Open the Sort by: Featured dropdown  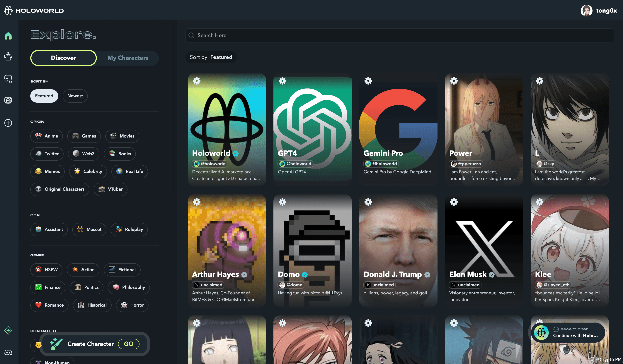click(211, 57)
